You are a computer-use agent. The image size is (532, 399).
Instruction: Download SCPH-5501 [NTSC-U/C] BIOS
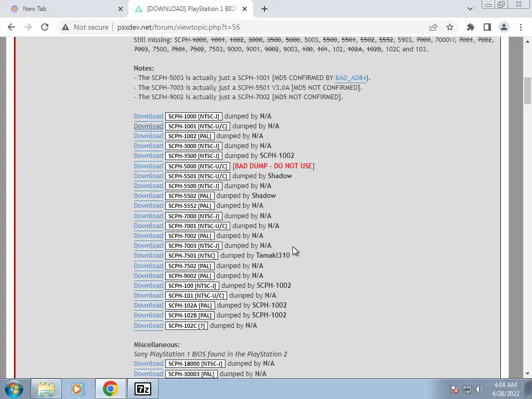coord(148,176)
